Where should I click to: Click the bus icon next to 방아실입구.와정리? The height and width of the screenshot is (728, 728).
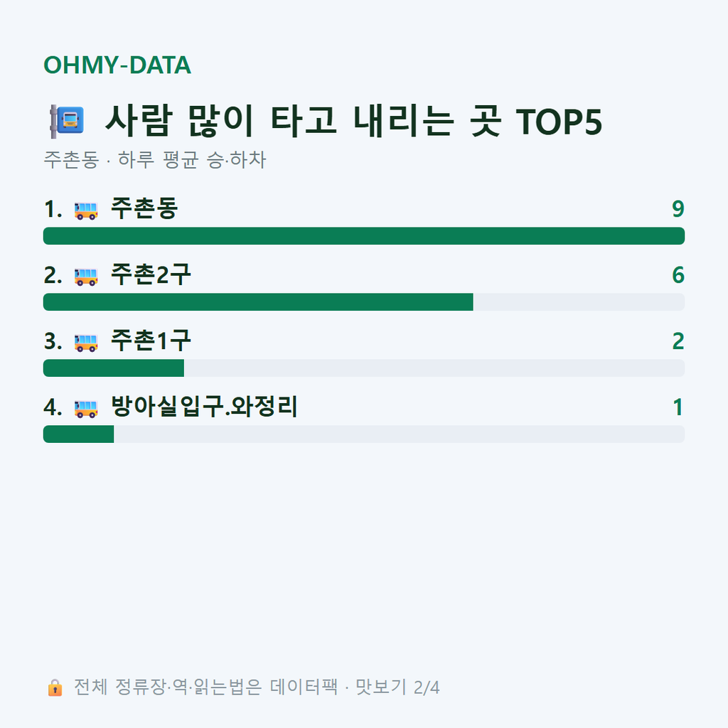coord(86,409)
